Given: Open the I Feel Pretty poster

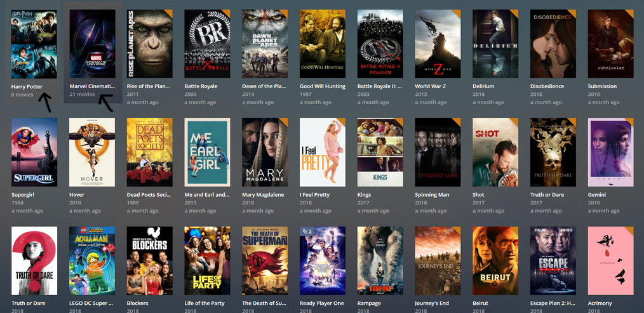Looking at the screenshot, I should tap(323, 152).
